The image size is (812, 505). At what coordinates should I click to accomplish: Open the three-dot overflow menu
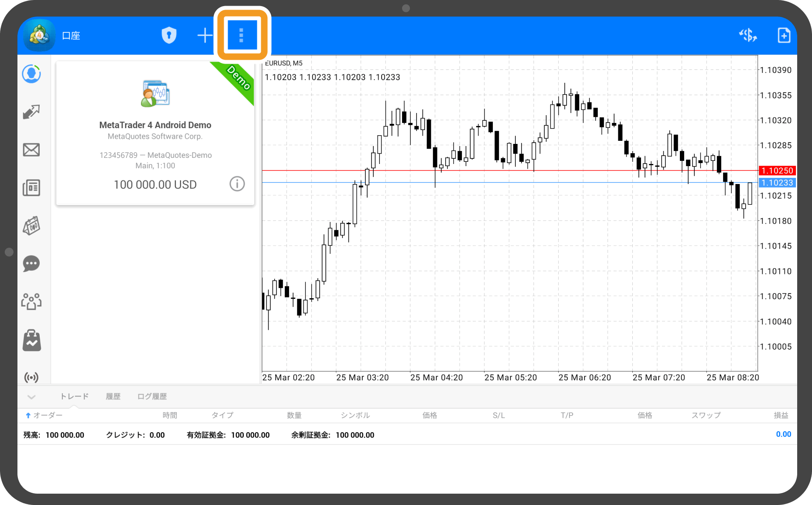point(242,35)
